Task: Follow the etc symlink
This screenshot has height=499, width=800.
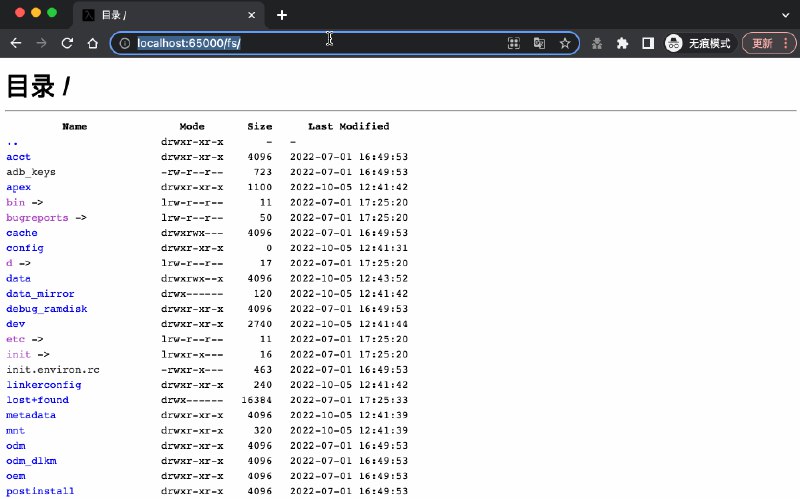Action: click(x=15, y=339)
